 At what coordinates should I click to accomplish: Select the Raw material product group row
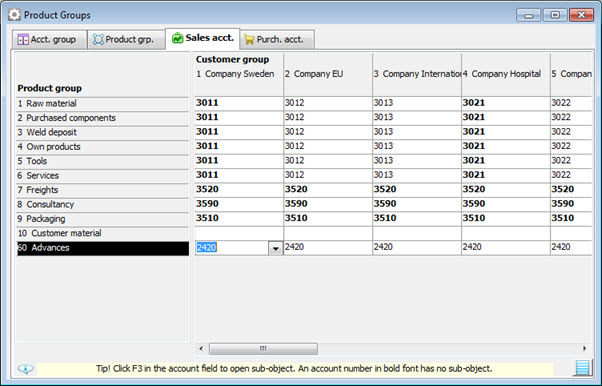[x=103, y=104]
